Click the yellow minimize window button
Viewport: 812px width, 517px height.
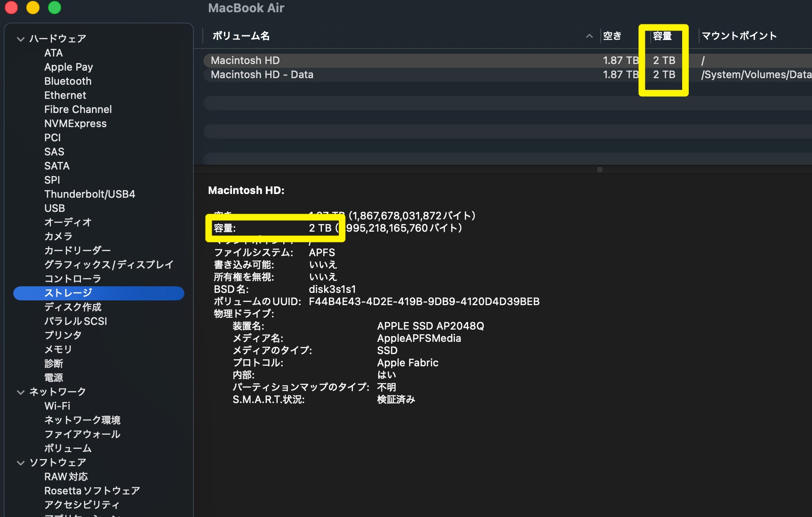pyautogui.click(x=33, y=8)
